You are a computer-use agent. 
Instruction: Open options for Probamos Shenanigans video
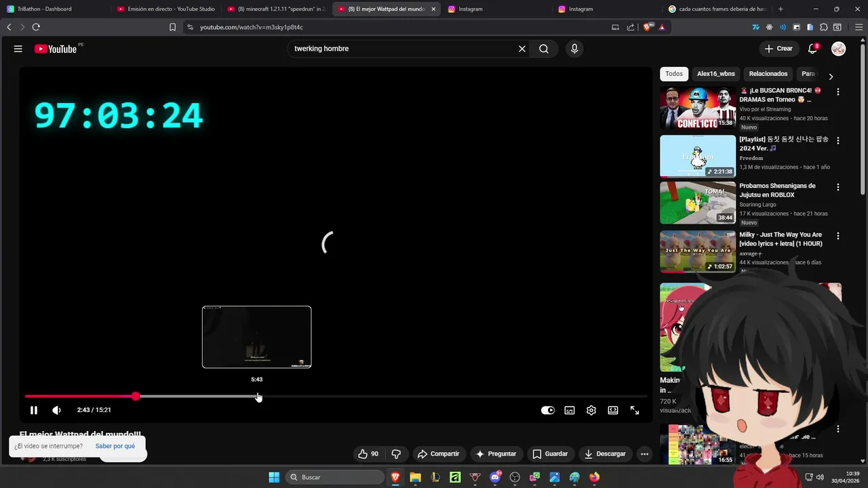pos(838,187)
